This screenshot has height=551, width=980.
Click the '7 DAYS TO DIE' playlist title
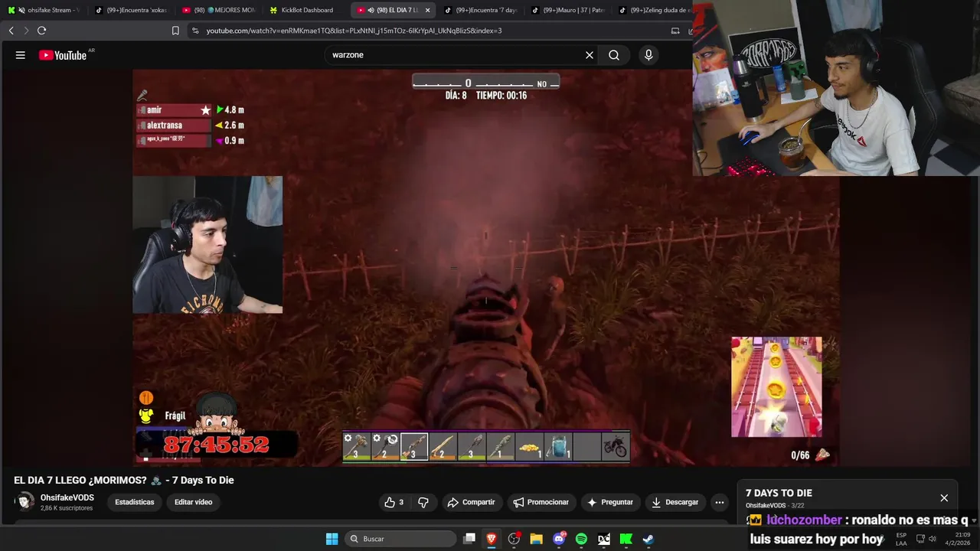pyautogui.click(x=779, y=493)
